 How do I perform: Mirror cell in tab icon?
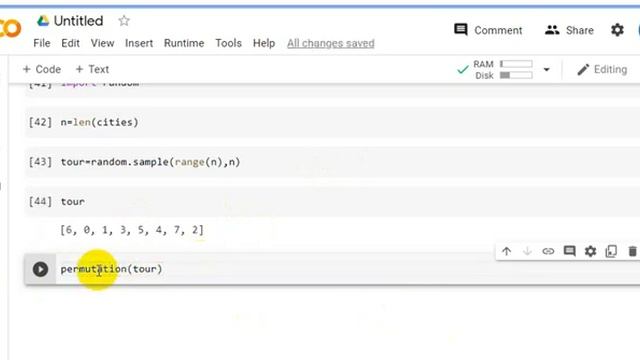[611, 251]
